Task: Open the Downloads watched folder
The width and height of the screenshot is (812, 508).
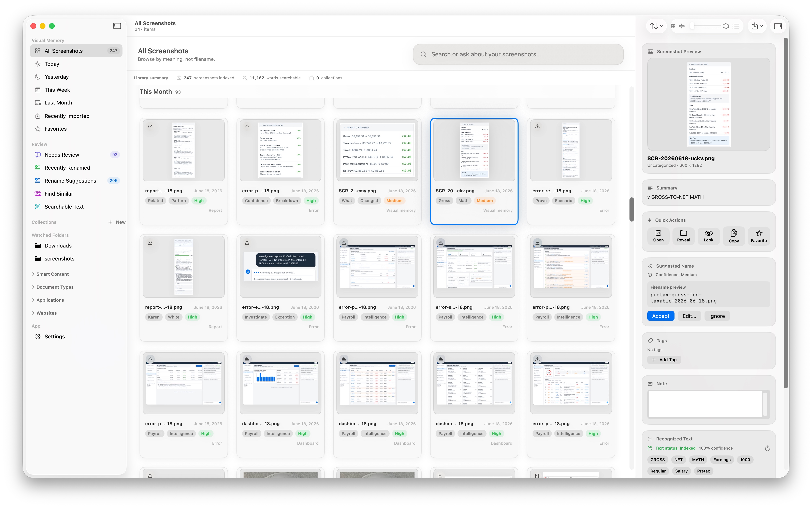Action: (x=76, y=246)
